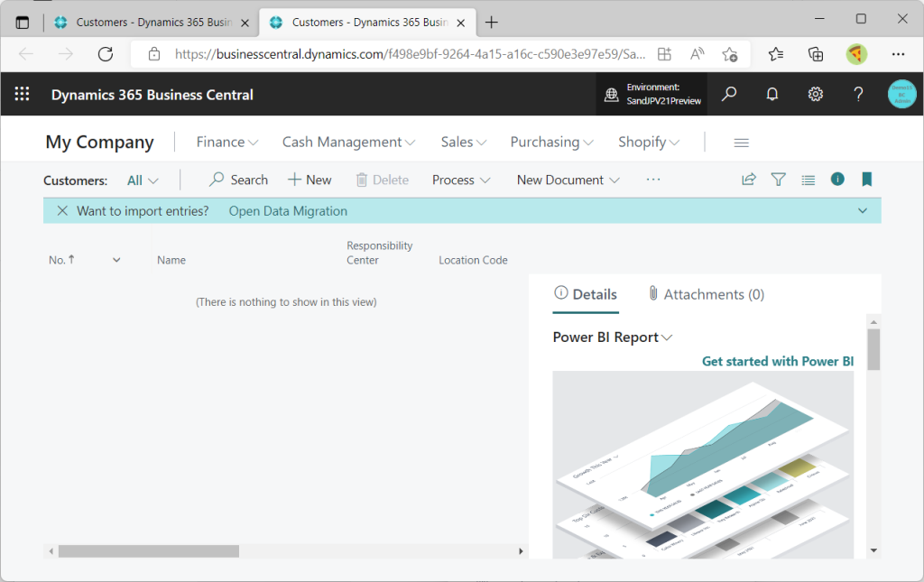Viewport: 924px width, 582px height.
Task: Show more actions via the ellipsis
Action: coord(653,180)
